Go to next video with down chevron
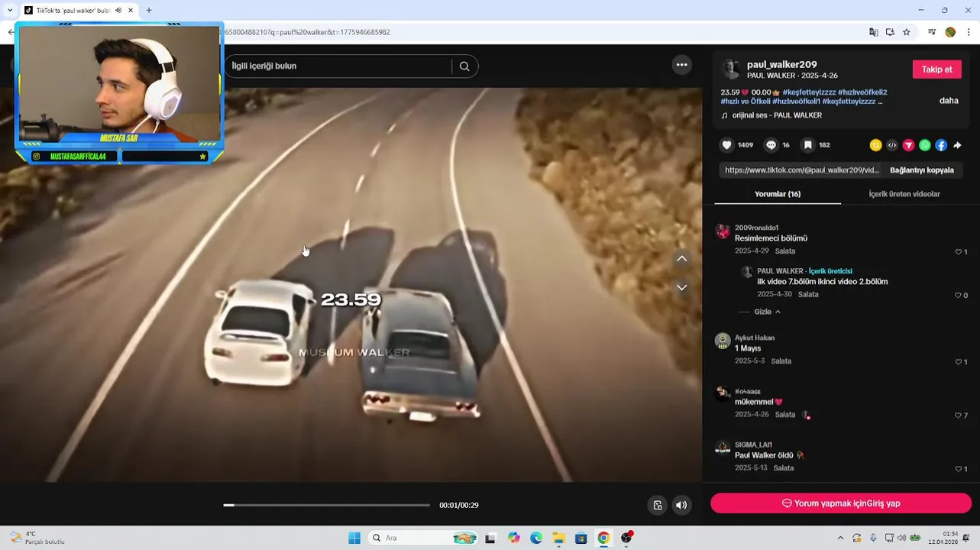Image resolution: width=980 pixels, height=550 pixels. pyautogui.click(x=682, y=287)
